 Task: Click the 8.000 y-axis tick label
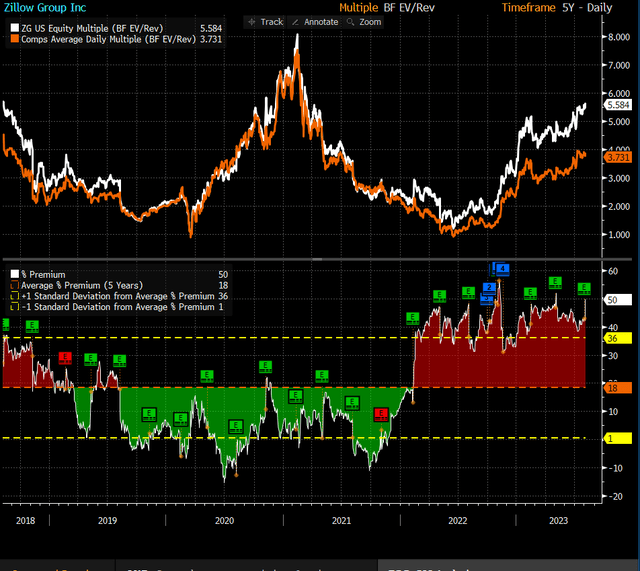(619, 37)
